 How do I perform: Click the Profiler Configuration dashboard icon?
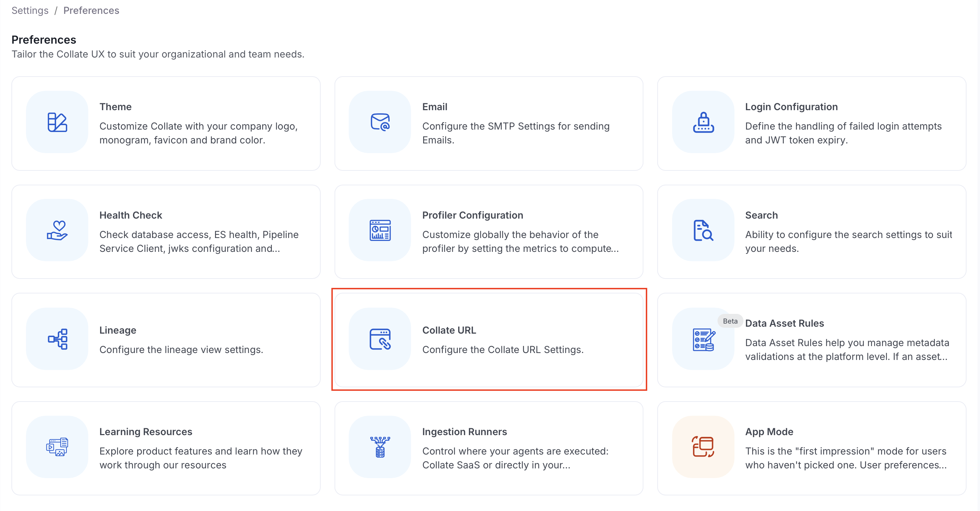pyautogui.click(x=380, y=230)
